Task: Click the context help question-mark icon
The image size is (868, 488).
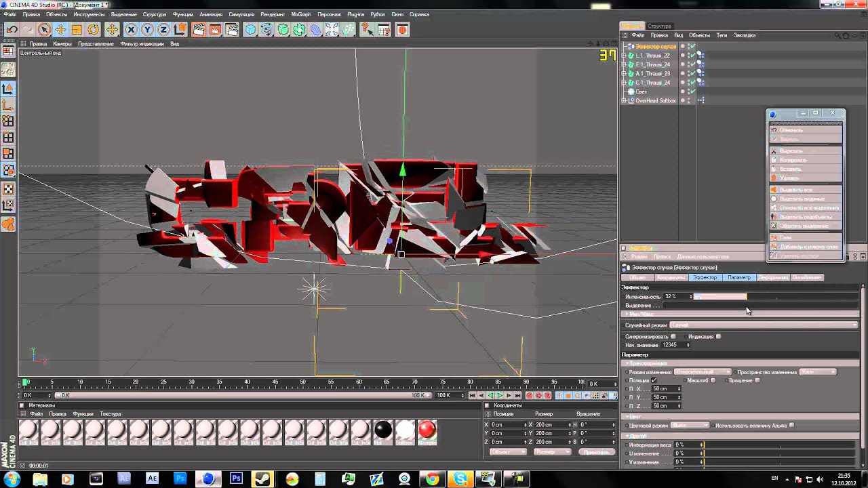Action: (367, 30)
